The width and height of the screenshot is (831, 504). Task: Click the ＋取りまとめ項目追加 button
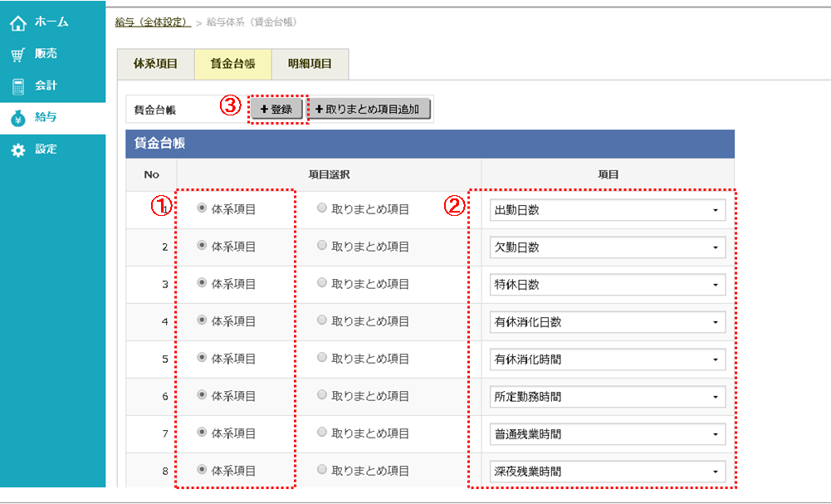point(370,109)
